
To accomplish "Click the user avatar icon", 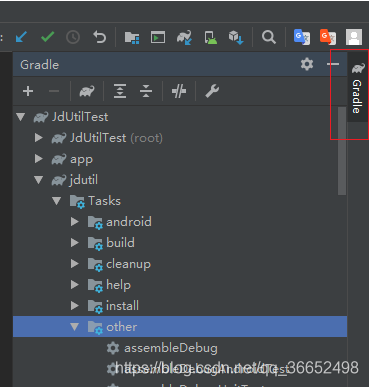I will (354, 37).
